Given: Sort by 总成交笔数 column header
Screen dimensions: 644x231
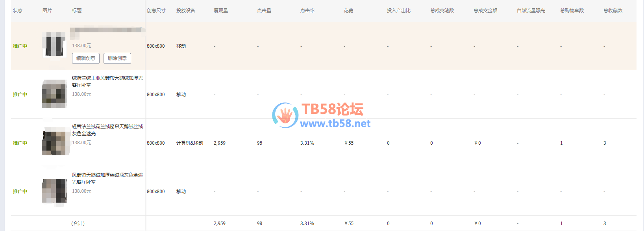Looking at the screenshot, I should 442,11.
